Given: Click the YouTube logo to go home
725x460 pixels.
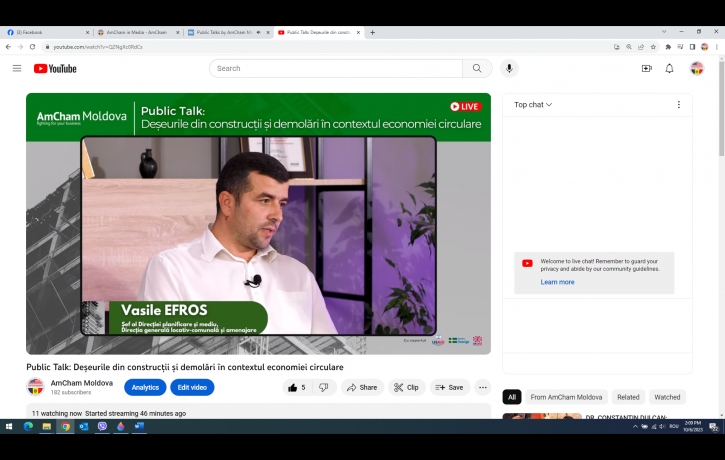Looking at the screenshot, I should click(55, 68).
